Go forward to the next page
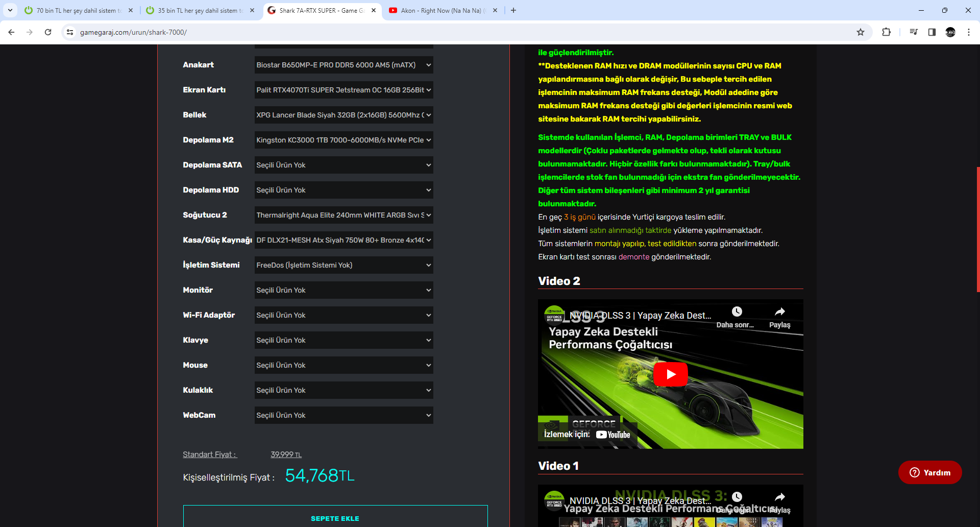The height and width of the screenshot is (527, 980). pos(30,32)
